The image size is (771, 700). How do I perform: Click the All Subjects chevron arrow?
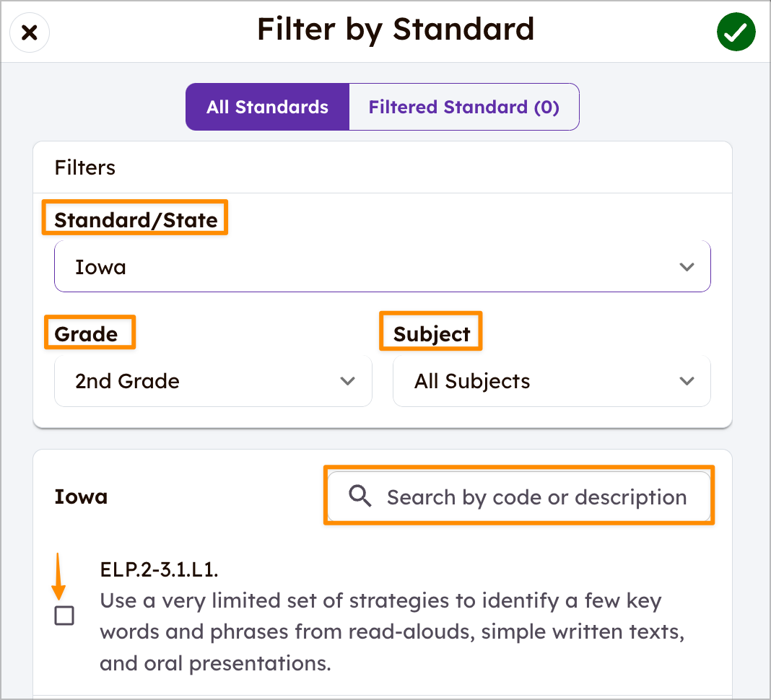pos(687,381)
